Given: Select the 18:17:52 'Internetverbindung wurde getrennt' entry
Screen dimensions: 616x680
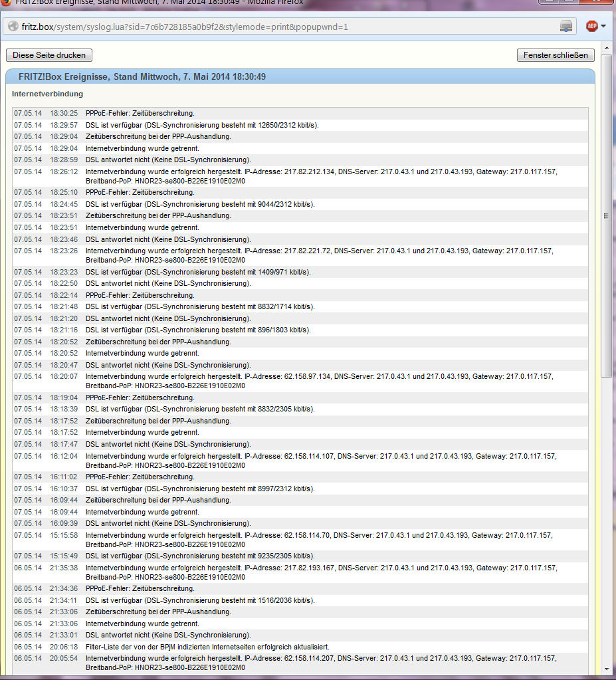Looking at the screenshot, I should pyautogui.click(x=300, y=432).
